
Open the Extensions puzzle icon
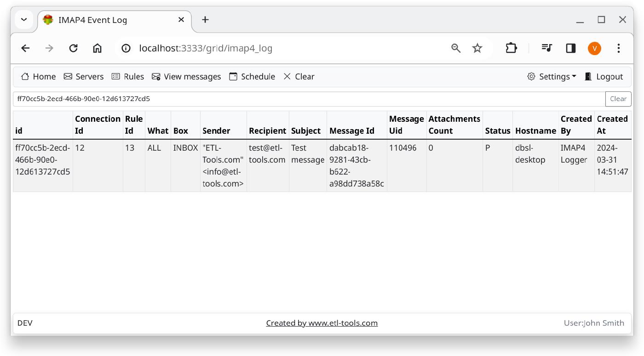coord(511,48)
